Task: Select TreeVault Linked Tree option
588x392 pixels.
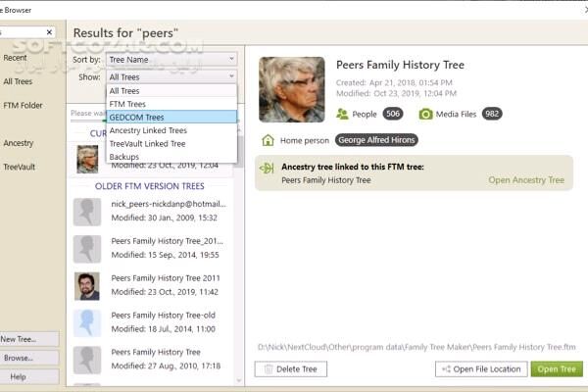Action: point(171,143)
